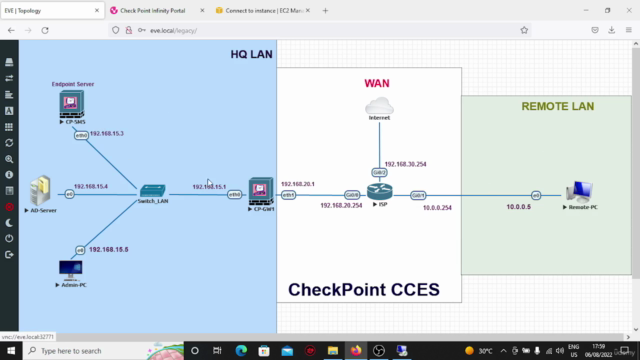Select the CP-GW1 gateway node
640x360 pixels.
261,191
